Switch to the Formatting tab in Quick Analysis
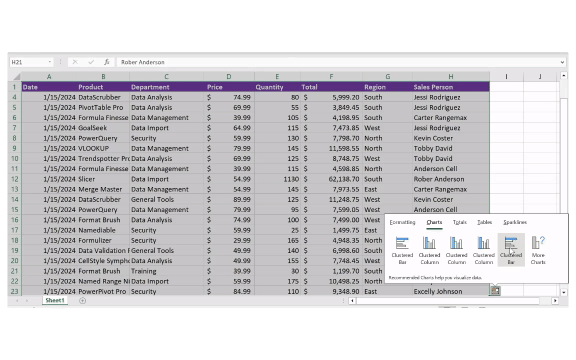This screenshot has width=576, height=360. pos(402,222)
